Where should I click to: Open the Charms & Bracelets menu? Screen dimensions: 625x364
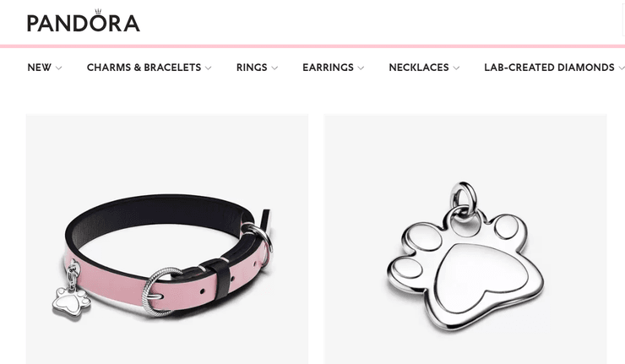coord(144,68)
